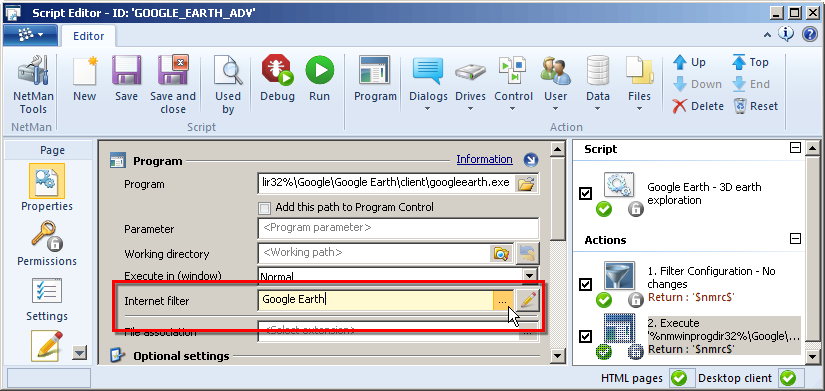Collapse the Actions section
825x391 pixels.
[795, 239]
